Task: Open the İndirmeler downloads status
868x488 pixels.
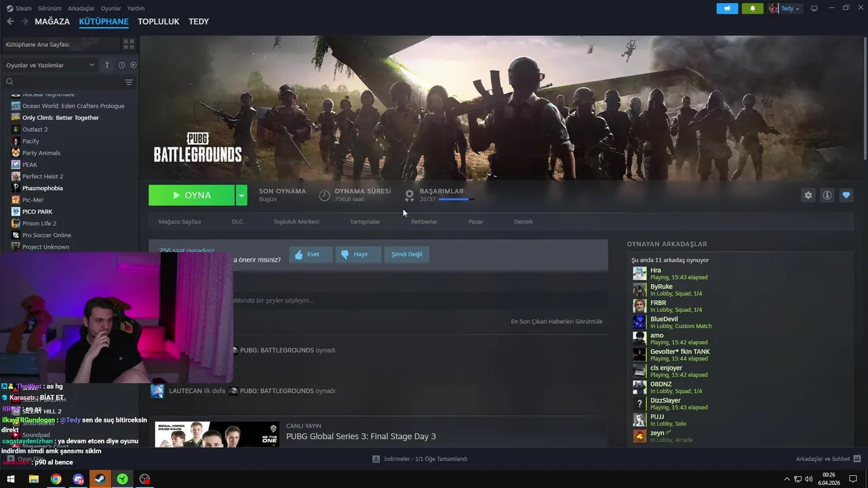Action: pos(420,459)
